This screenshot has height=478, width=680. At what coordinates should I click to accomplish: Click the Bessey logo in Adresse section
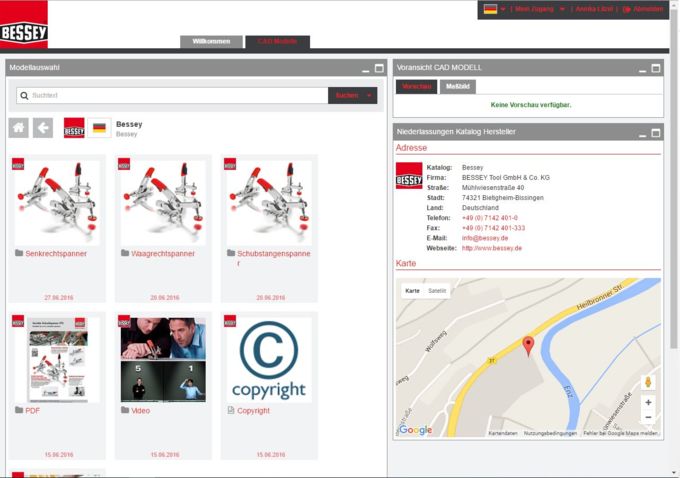[409, 176]
